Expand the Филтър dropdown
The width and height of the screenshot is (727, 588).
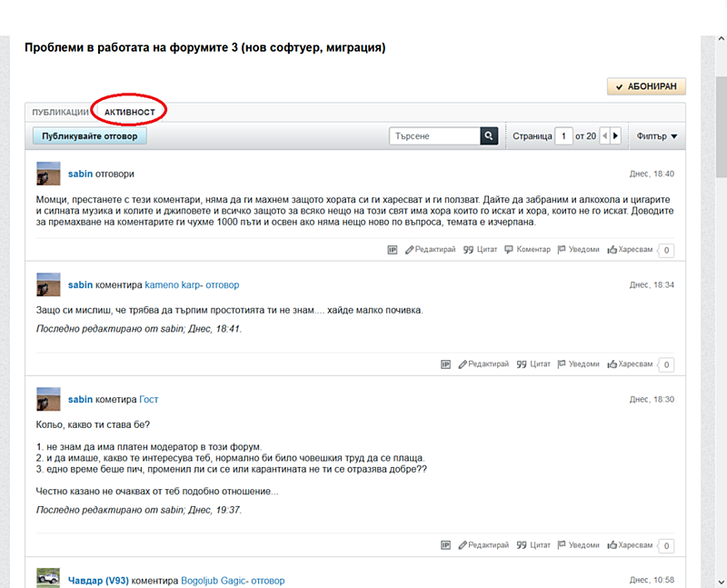pos(656,136)
